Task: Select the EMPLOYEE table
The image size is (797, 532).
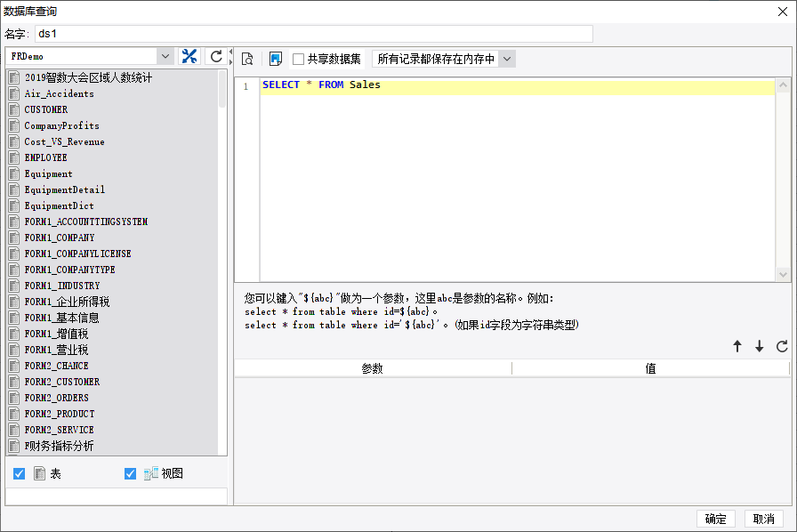Action: pos(45,157)
